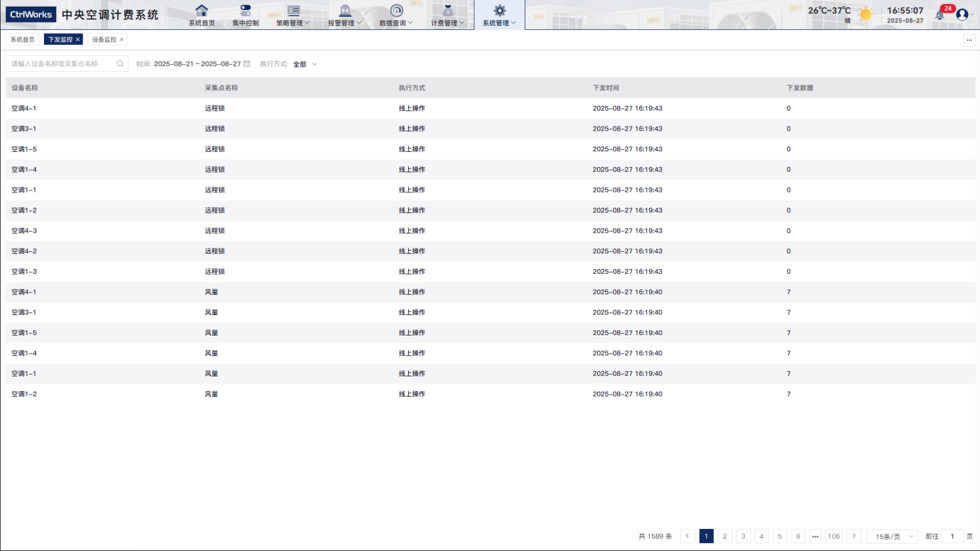Go to page 2 of results
The width and height of the screenshot is (980, 551).
725,536
